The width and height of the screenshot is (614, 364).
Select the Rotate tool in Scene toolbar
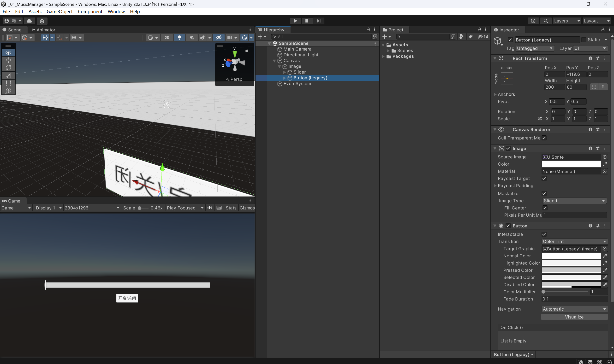tap(8, 68)
